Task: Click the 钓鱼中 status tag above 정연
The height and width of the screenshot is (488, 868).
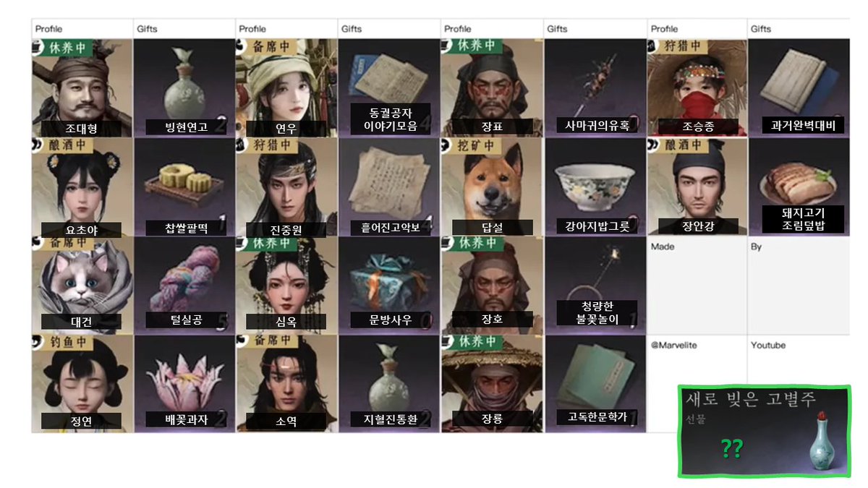Action: point(63,343)
